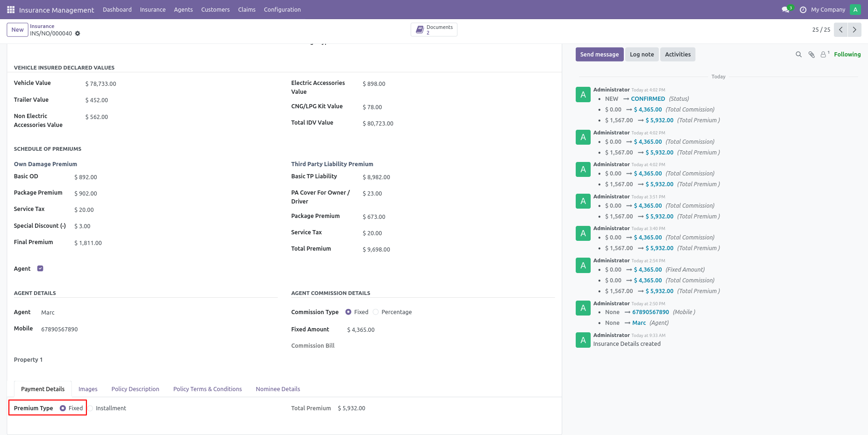Go to the next record arrow

(x=854, y=29)
